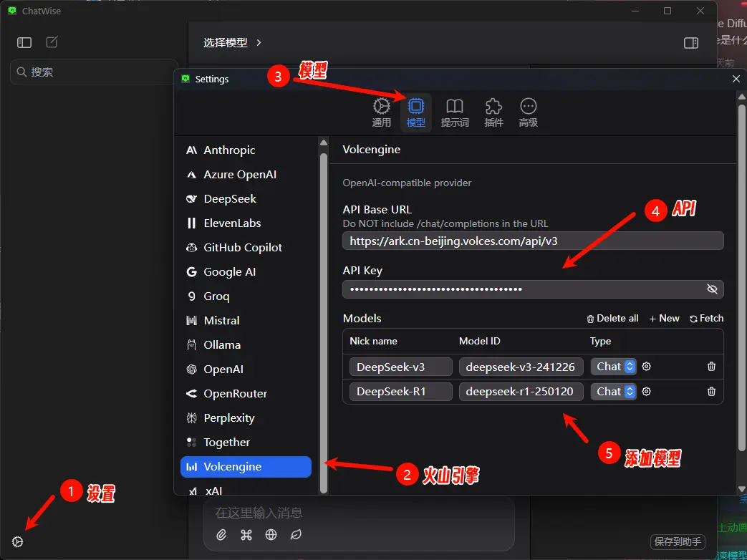Start a new chat with compose icon
Viewport: 747px width, 560px height.
pyautogui.click(x=52, y=43)
